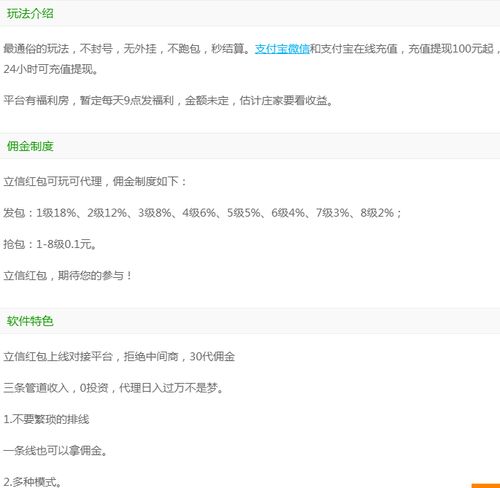Click the 8级2% commission text
This screenshot has height=488, width=500.
pos(377,213)
